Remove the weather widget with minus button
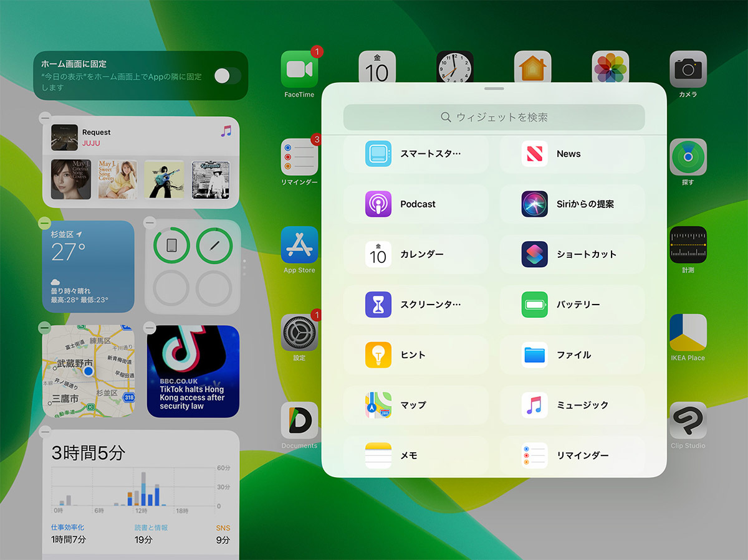 pyautogui.click(x=44, y=222)
